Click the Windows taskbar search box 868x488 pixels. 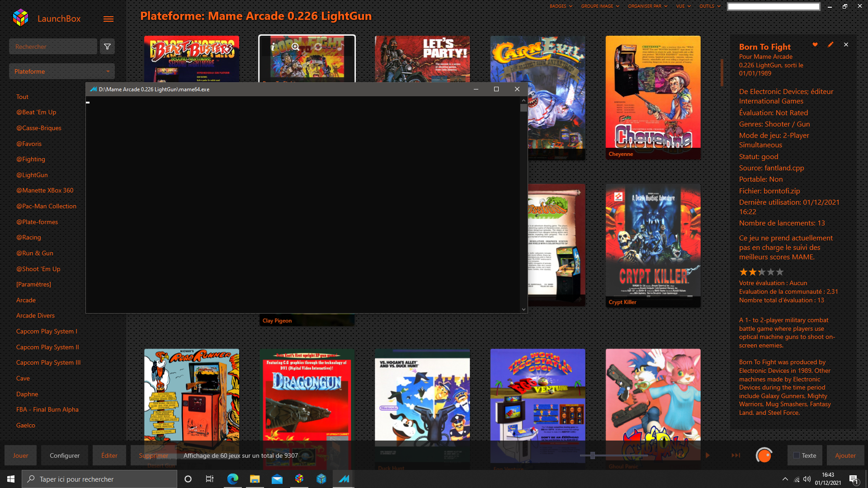coord(99,479)
